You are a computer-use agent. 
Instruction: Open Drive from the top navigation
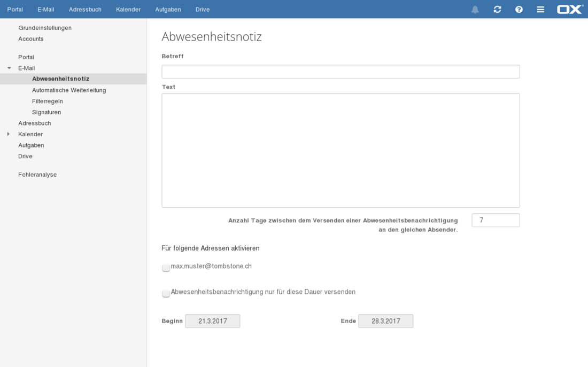click(x=203, y=10)
